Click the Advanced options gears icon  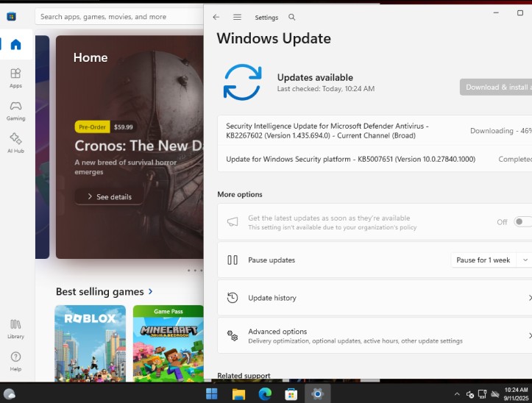coord(233,336)
